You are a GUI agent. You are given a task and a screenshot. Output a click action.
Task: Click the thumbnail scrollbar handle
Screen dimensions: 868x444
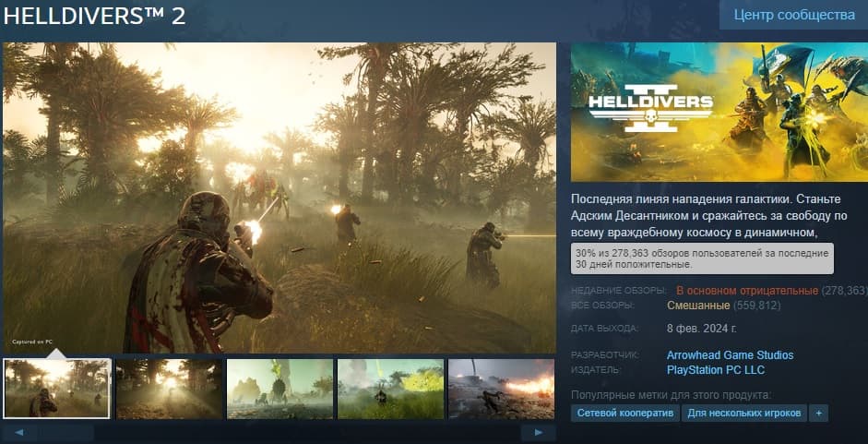point(65,432)
